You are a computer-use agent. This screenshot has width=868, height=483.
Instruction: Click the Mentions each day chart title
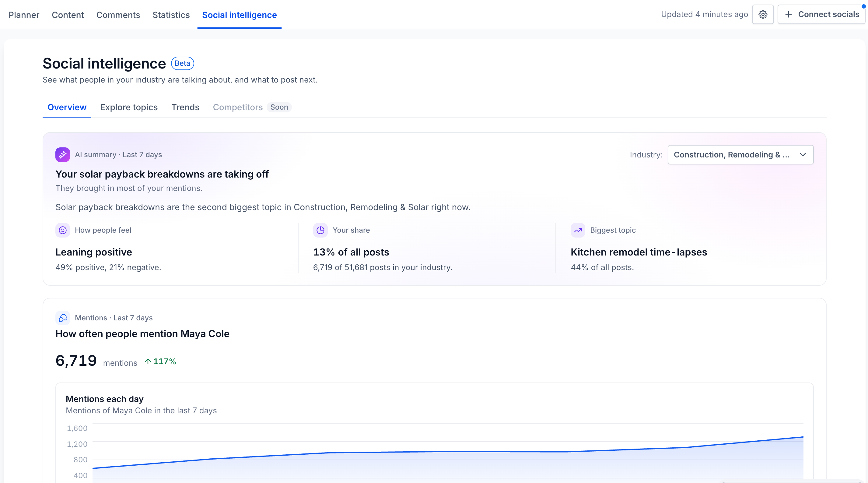pos(104,399)
